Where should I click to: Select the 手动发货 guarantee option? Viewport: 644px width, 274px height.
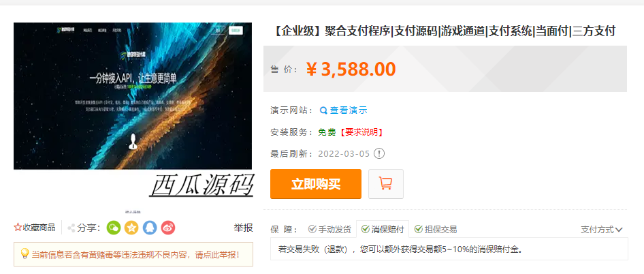(x=329, y=230)
